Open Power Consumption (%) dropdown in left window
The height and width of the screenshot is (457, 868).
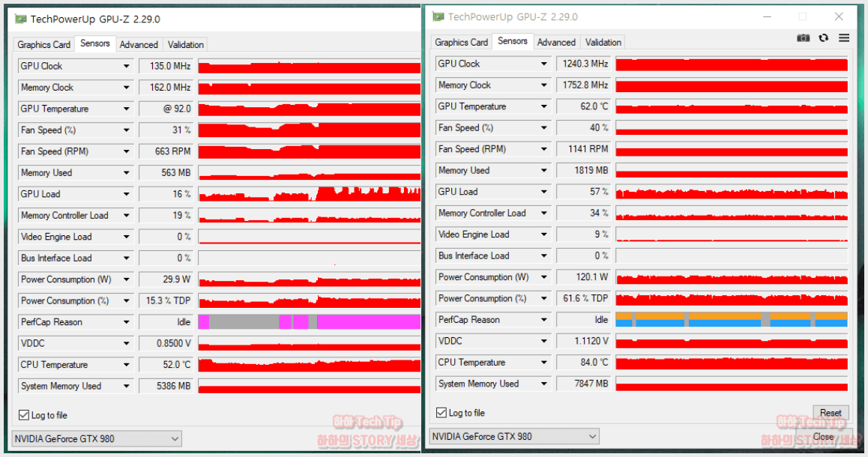(126, 301)
